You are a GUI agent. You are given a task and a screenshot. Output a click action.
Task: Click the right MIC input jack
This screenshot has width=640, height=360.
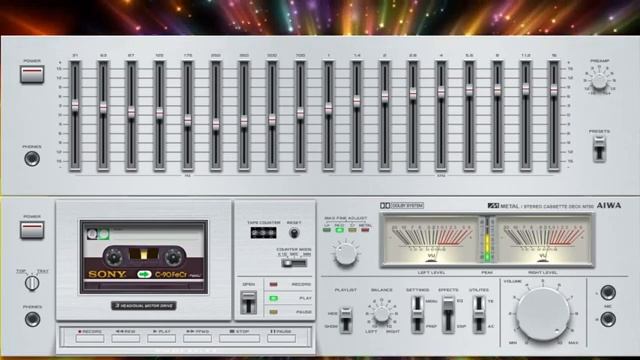[x=608, y=319]
